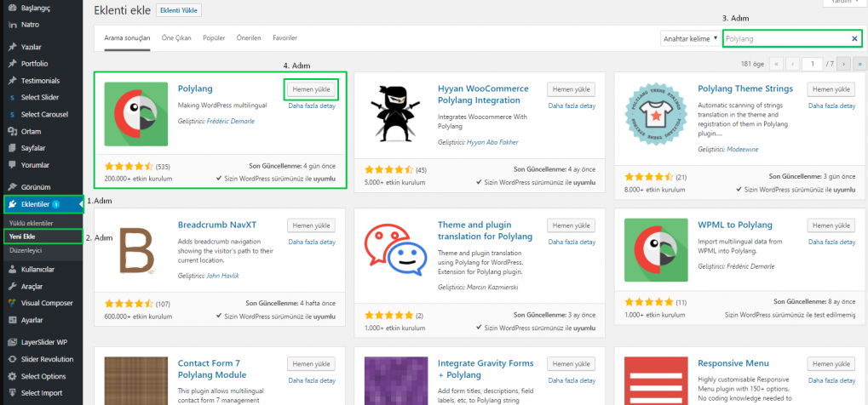Viewport: 868px width, 405px height.
Task: Open Daha fazla detay for Breadcrumb NavXT
Action: (x=312, y=242)
